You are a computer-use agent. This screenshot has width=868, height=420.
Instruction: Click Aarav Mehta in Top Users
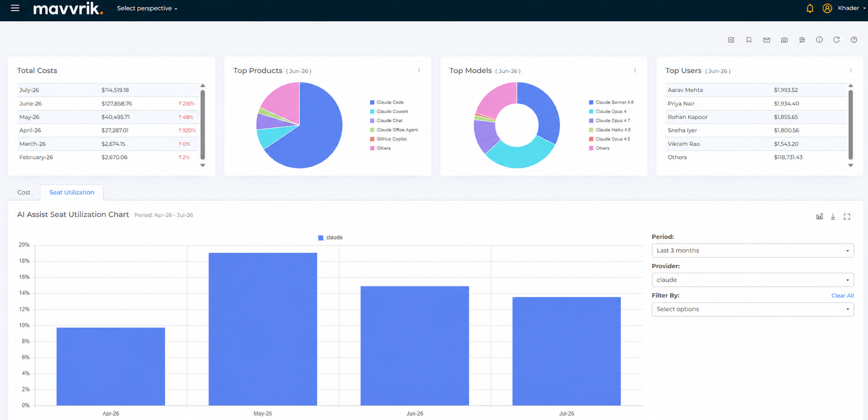[x=685, y=90]
